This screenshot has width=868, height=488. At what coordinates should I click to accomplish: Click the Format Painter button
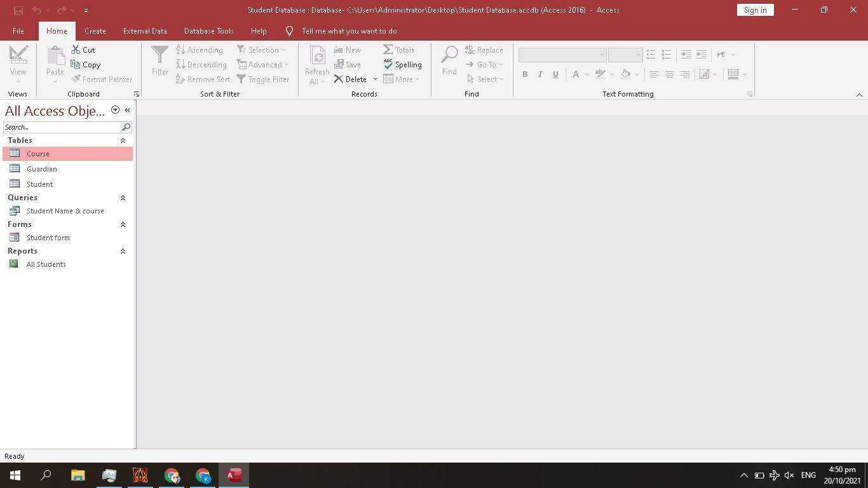tap(102, 79)
